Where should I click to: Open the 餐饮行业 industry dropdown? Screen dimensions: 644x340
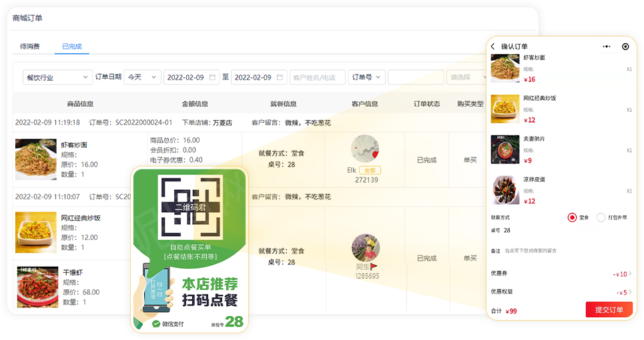point(57,77)
